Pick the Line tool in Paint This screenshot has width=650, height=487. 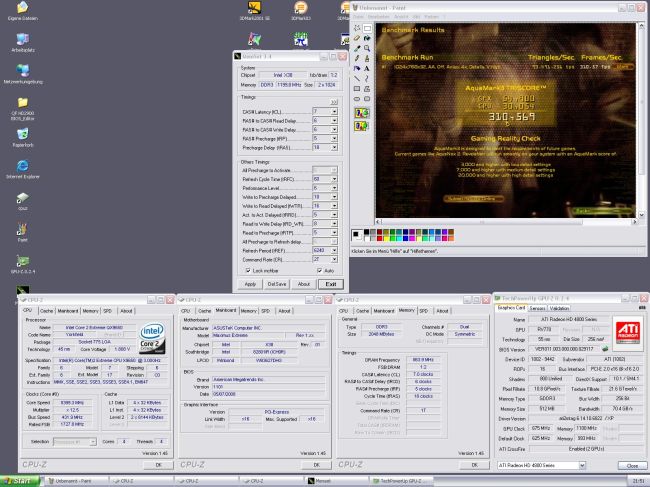click(x=357, y=78)
